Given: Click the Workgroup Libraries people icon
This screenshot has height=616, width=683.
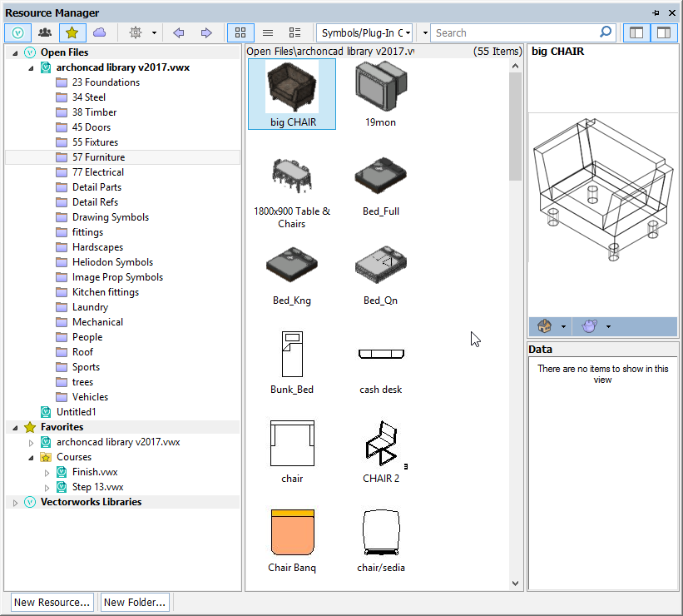Looking at the screenshot, I should click(44, 32).
